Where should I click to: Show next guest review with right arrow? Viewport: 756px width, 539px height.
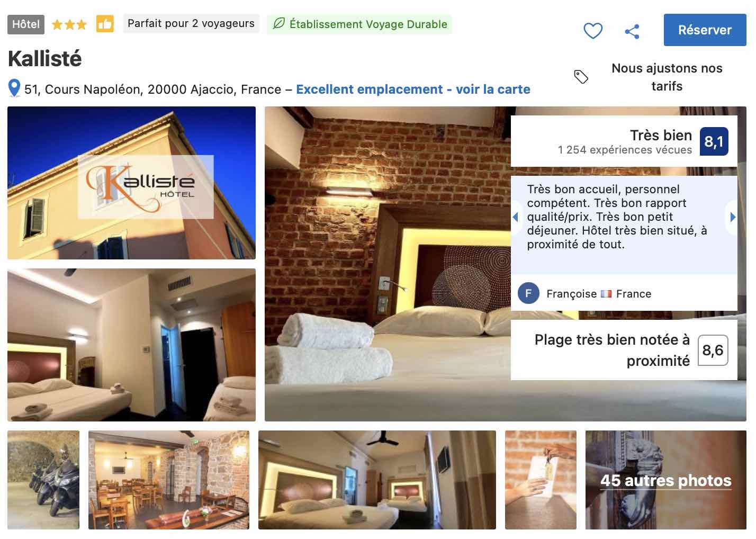click(732, 217)
